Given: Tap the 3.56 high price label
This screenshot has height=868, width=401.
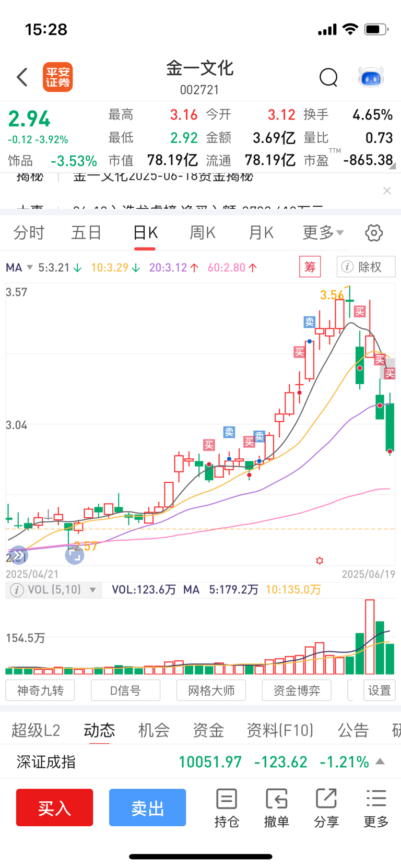Looking at the screenshot, I should pos(332,295).
